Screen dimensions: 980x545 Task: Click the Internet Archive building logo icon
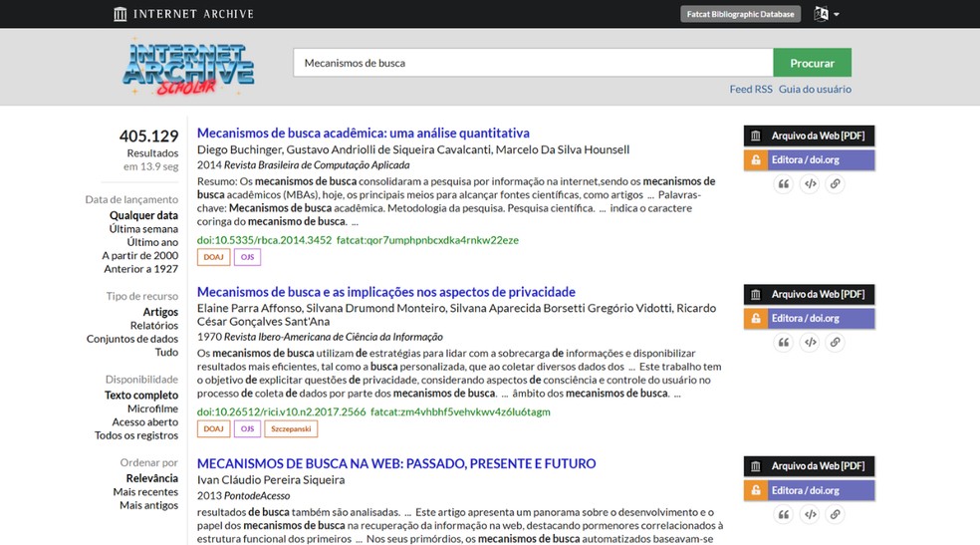coord(120,14)
